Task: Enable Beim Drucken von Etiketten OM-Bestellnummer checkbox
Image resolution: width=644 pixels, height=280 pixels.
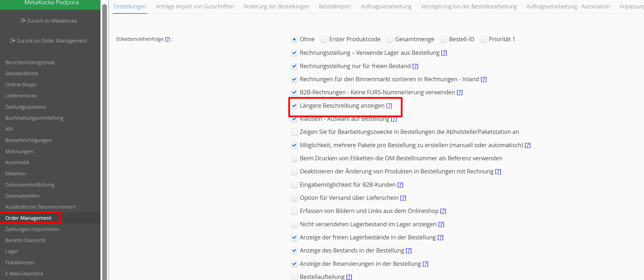Action: tap(294, 158)
